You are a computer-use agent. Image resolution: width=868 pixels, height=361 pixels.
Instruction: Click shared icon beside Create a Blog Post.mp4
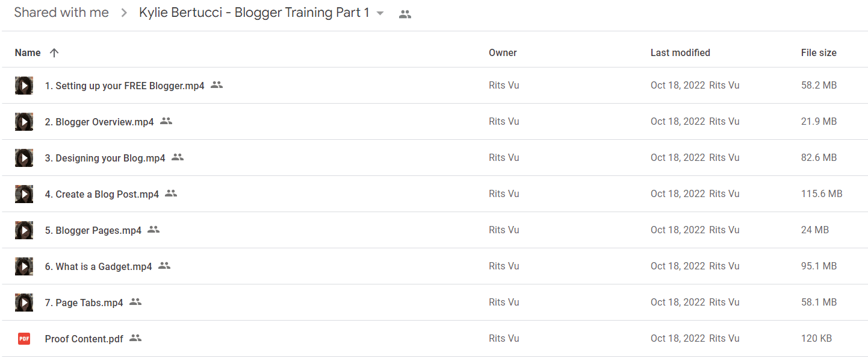coord(171,193)
